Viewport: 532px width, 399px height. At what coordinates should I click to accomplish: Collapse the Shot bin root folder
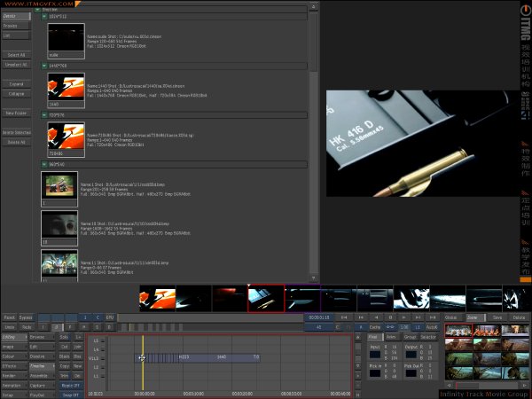[x=37, y=10]
